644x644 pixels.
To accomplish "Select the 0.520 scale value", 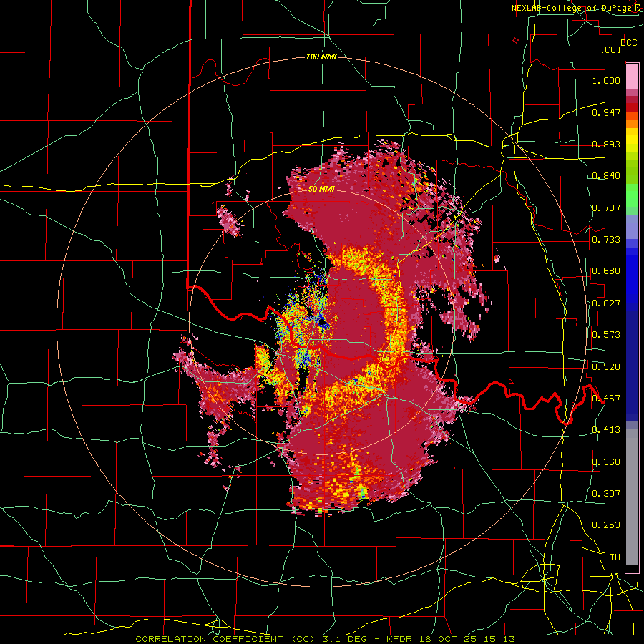I will tap(606, 367).
